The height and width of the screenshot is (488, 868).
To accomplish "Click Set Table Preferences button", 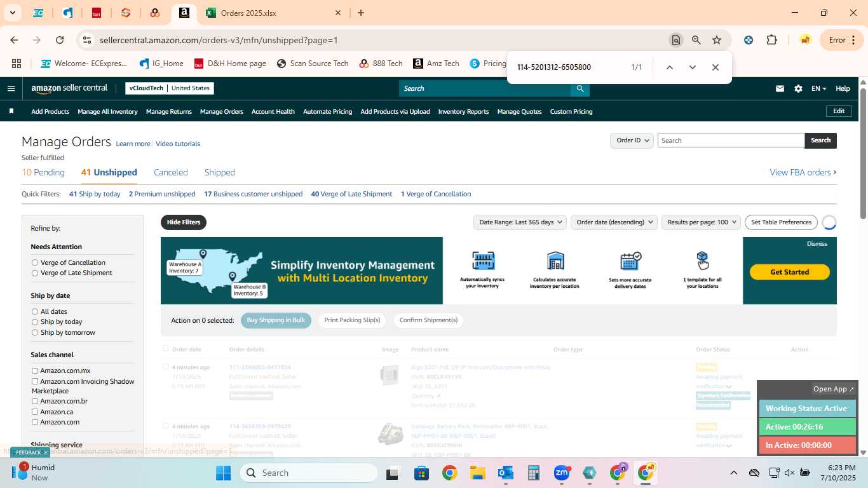I will 781,222.
